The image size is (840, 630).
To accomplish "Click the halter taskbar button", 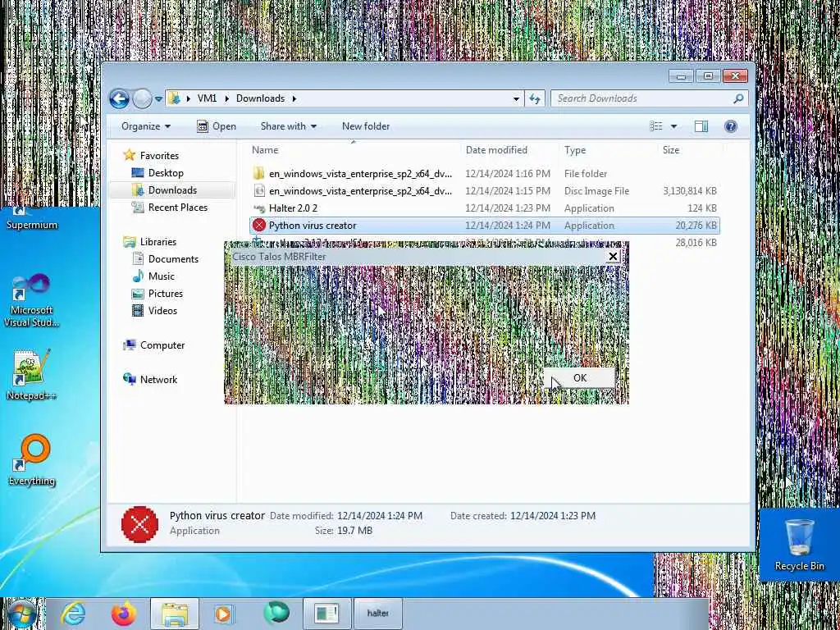I will [378, 614].
